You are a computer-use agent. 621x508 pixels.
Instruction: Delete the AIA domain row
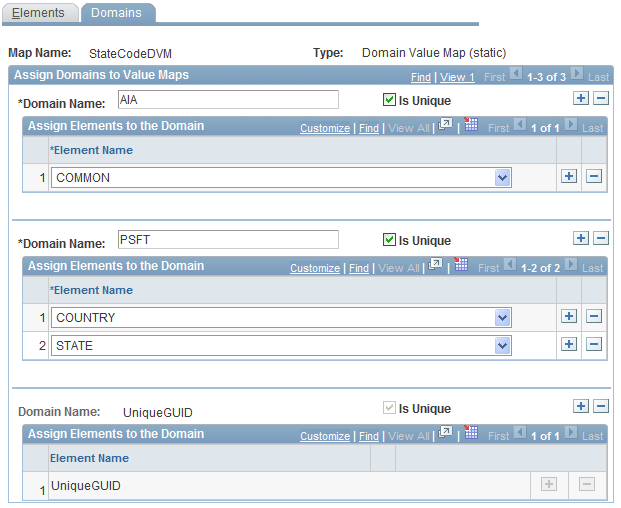pyautogui.click(x=601, y=98)
